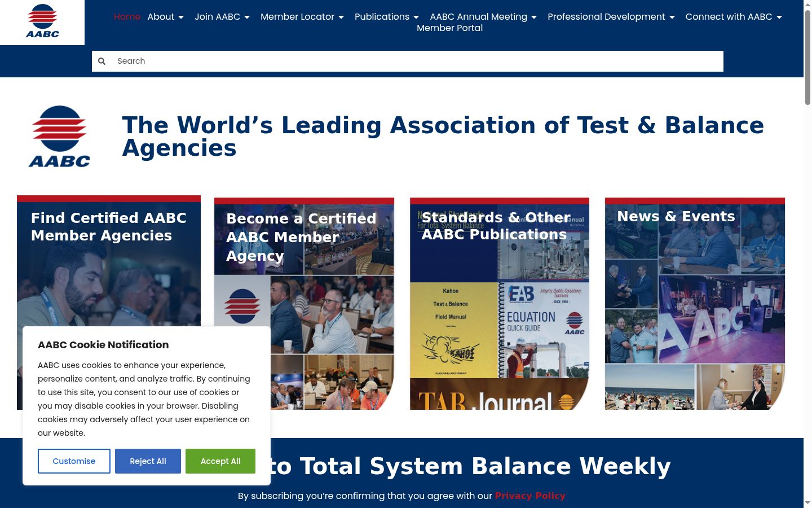812x508 pixels.
Task: Click the page vertical scrollbar thumb
Action: tap(807, 56)
